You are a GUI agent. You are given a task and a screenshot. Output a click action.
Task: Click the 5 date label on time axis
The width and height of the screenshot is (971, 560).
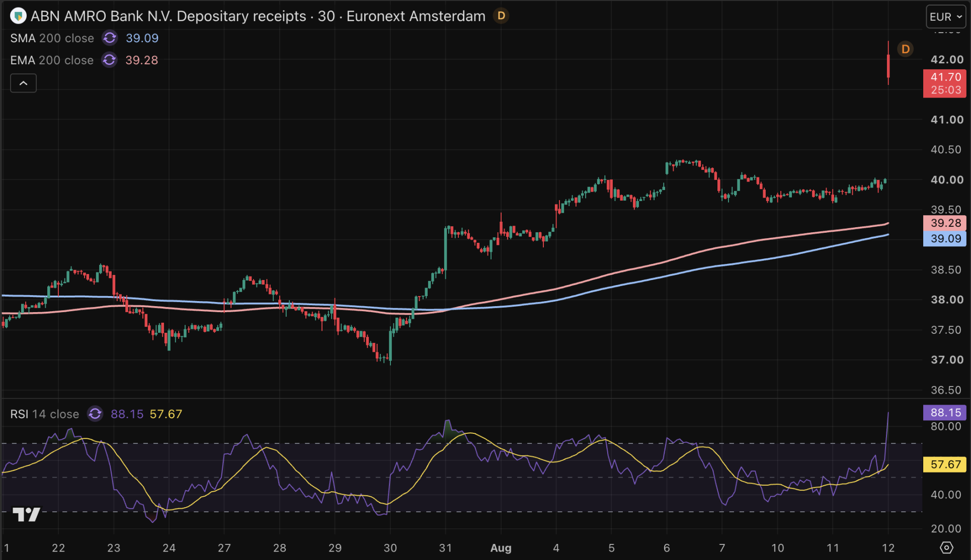611,548
